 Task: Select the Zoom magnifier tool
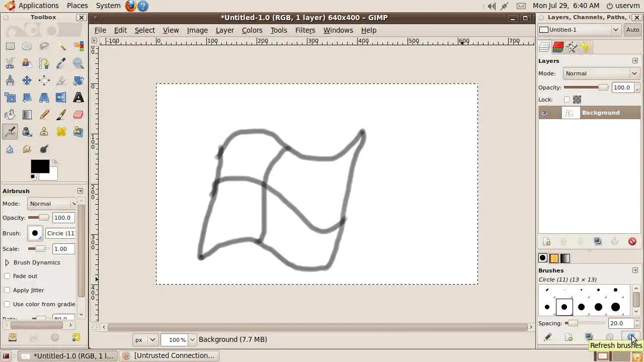[x=78, y=63]
